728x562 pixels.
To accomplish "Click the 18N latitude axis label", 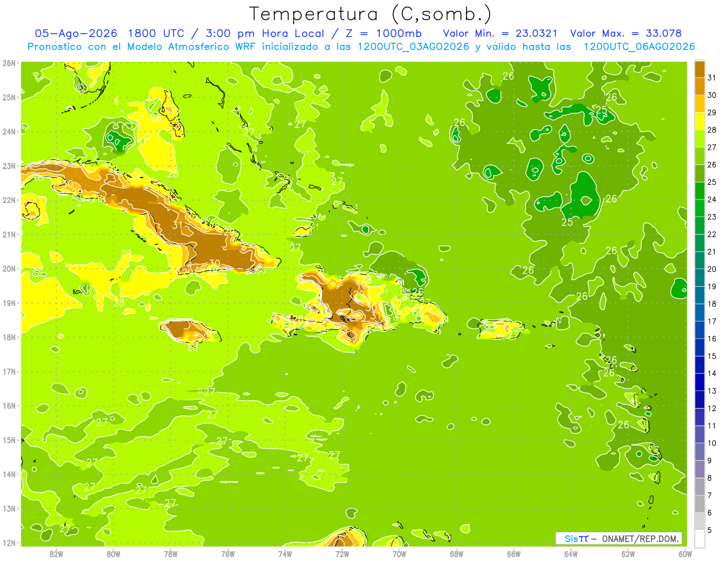I will [9, 337].
